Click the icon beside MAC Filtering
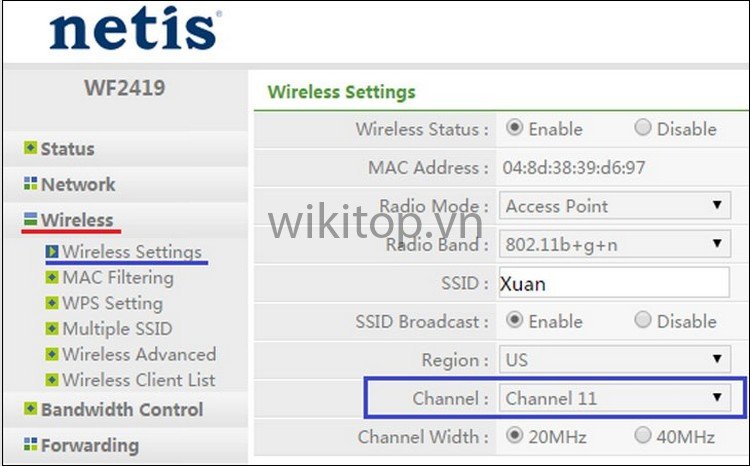 tap(53, 278)
